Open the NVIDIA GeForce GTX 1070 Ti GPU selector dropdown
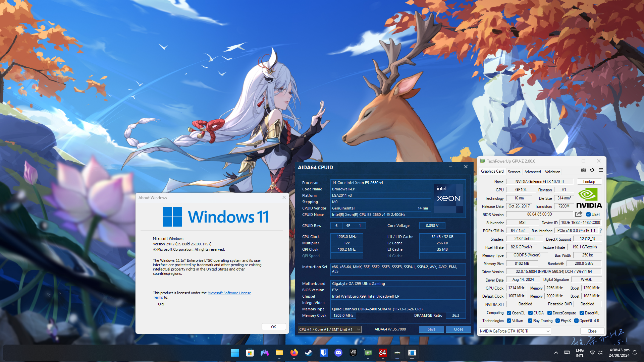The image size is (644, 362). pos(515,331)
